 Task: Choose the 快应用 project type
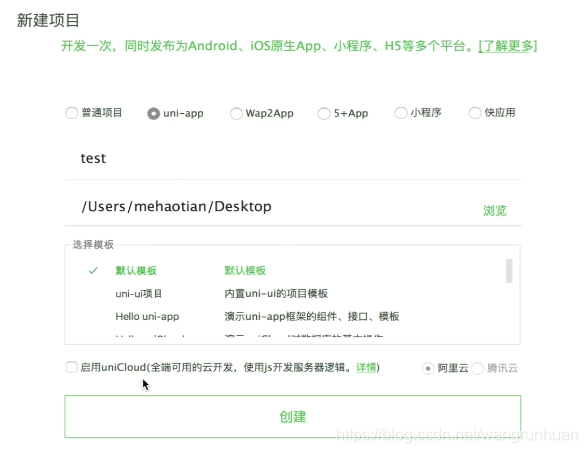pyautogui.click(x=475, y=113)
